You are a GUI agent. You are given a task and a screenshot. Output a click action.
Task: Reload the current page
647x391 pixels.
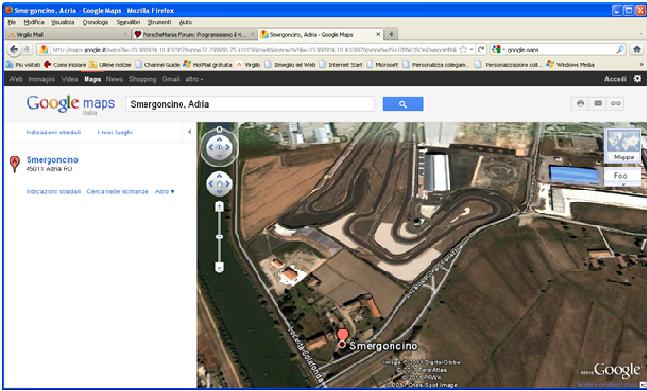pyautogui.click(x=481, y=49)
